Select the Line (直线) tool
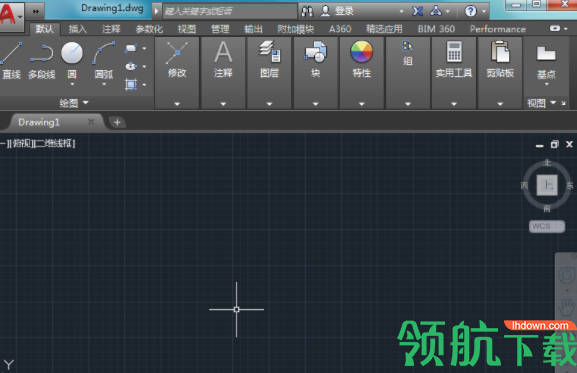 [x=11, y=60]
